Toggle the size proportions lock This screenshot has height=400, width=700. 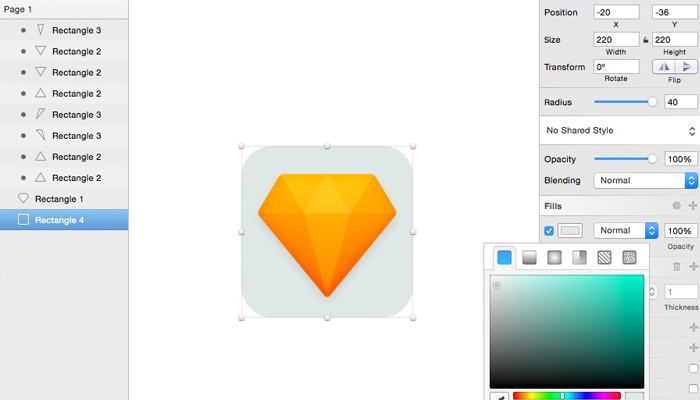coord(646,40)
